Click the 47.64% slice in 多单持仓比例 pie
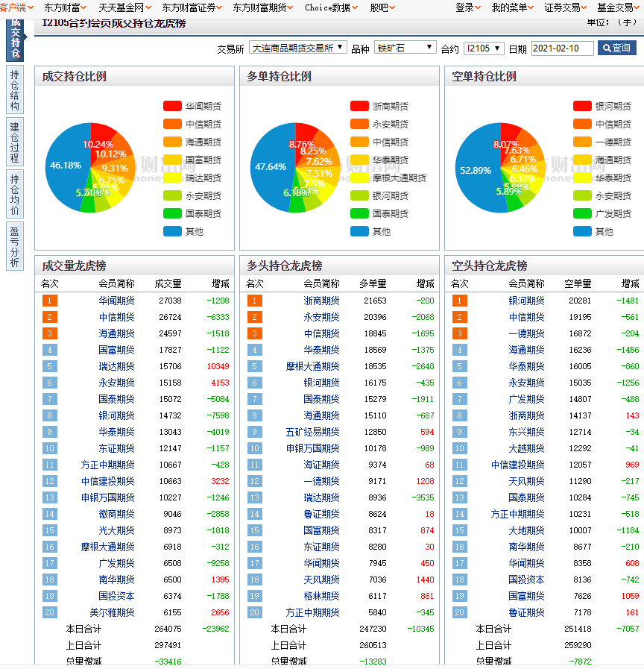This screenshot has height=669, width=644. 271,167
